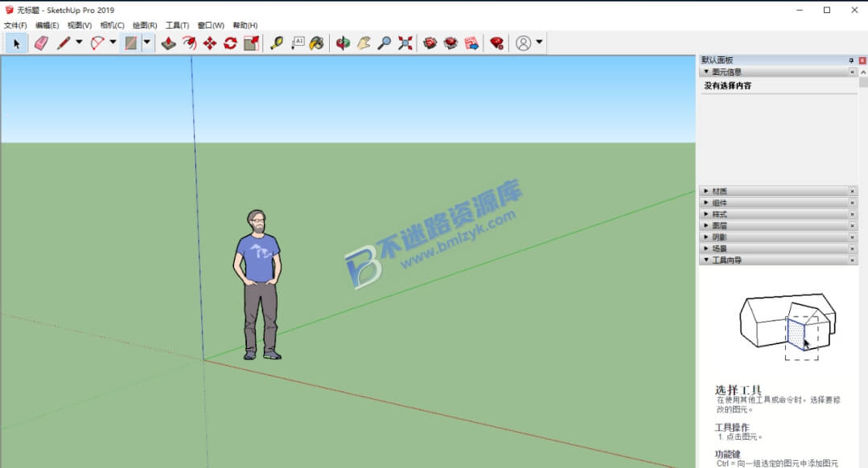Open the shape tools dropdown arrow
The image size is (868, 468).
147,42
